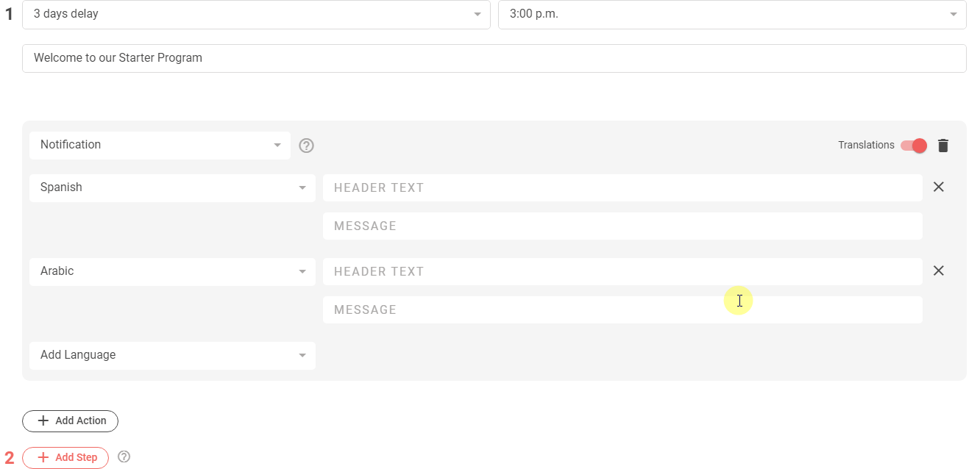Screen dimensions: 980x469
Task: Remove the Arabic translation row
Action: 938,271
